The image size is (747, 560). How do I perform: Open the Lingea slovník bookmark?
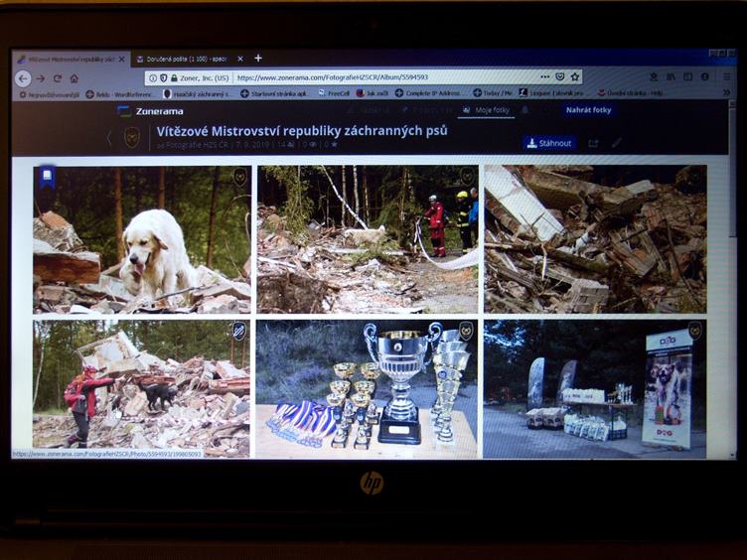coord(551,93)
